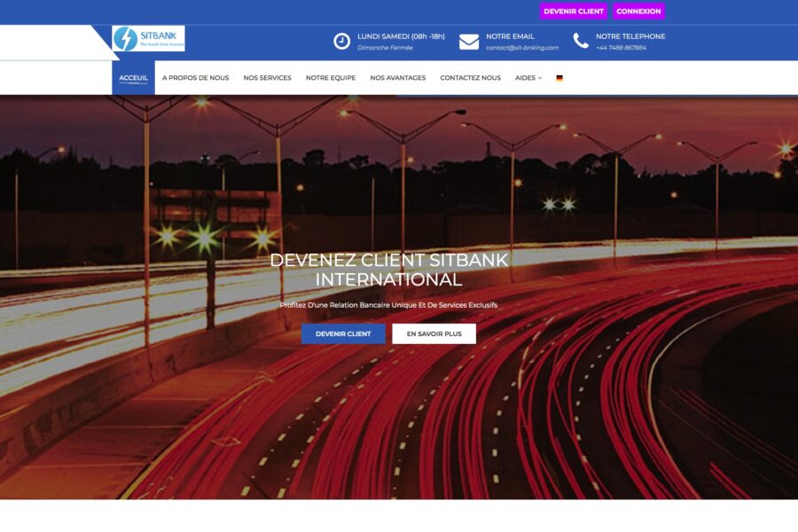
Task: Expand the AIDES dropdown menu
Action: (528, 78)
